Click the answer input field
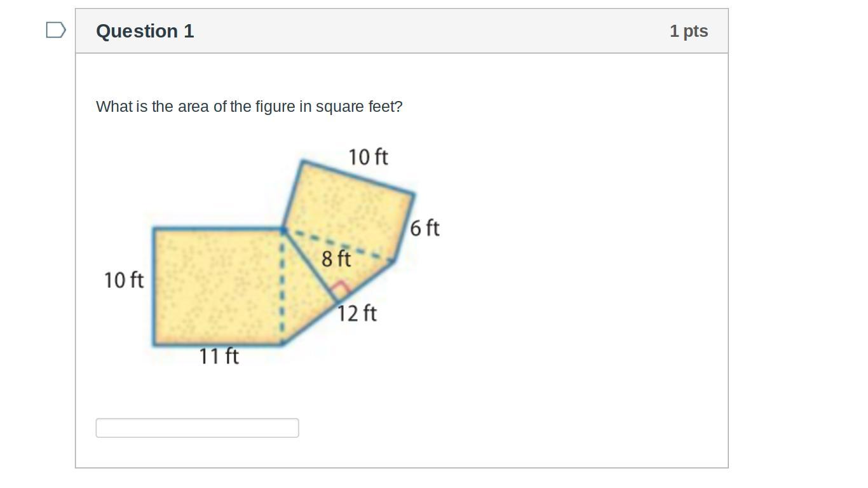 coord(197,428)
